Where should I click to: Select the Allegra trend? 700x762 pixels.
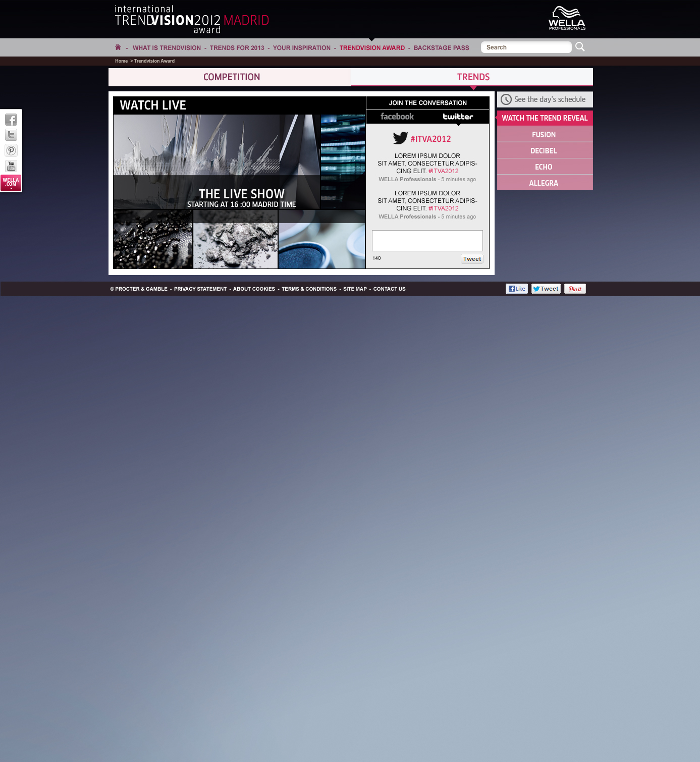545,183
